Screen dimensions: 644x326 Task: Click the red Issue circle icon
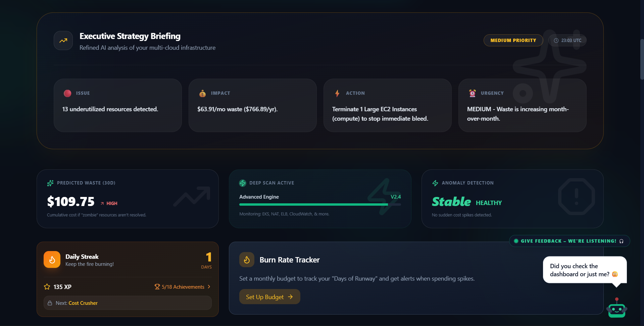[67, 93]
